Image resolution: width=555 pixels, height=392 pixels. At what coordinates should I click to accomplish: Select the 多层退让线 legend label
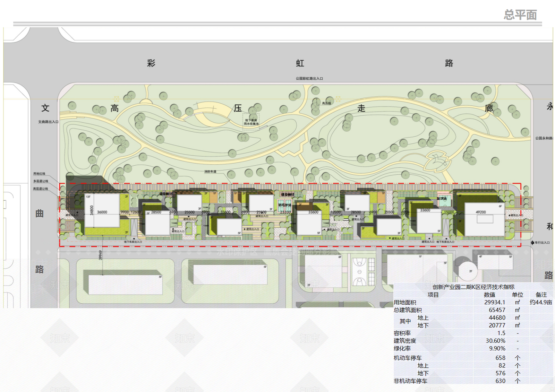[41, 181]
